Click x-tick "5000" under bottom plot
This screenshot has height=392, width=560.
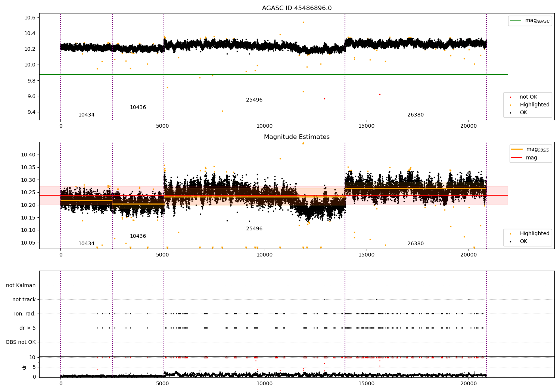click(x=163, y=383)
